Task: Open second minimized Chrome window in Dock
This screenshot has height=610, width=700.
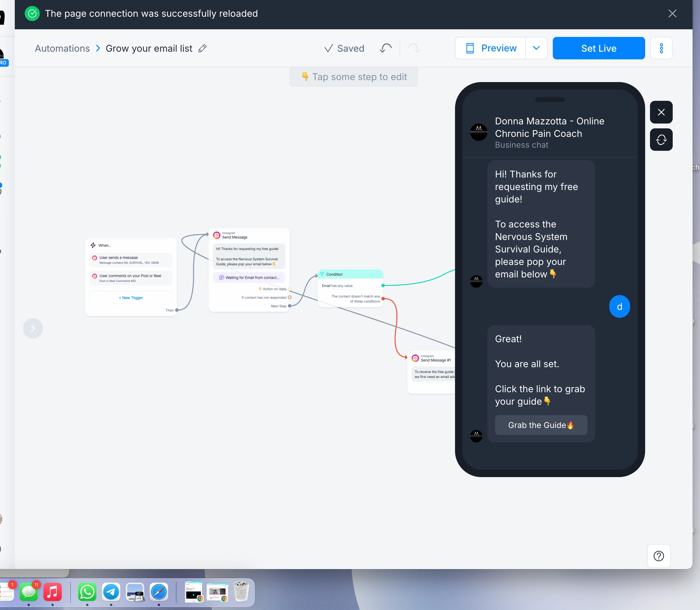Action: click(x=218, y=593)
